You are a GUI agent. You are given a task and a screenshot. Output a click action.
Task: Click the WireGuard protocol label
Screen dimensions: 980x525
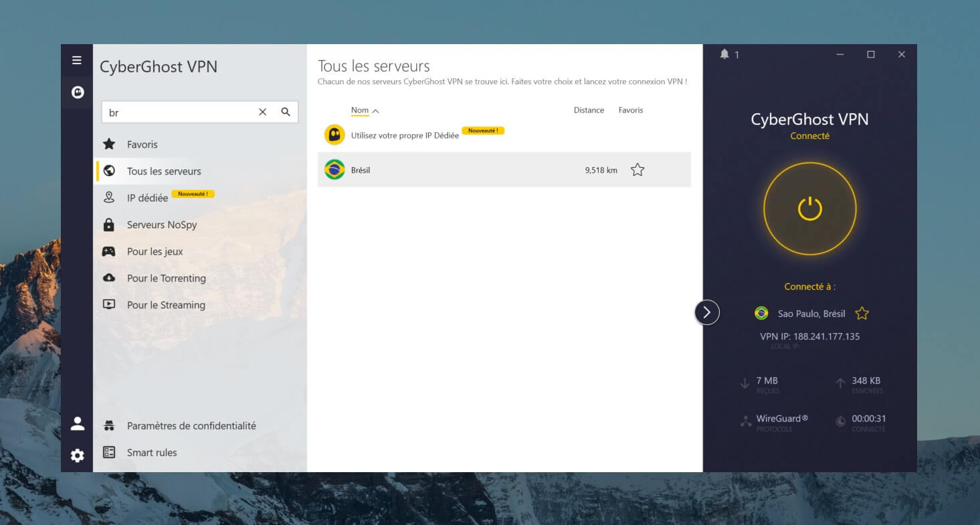[782, 419]
